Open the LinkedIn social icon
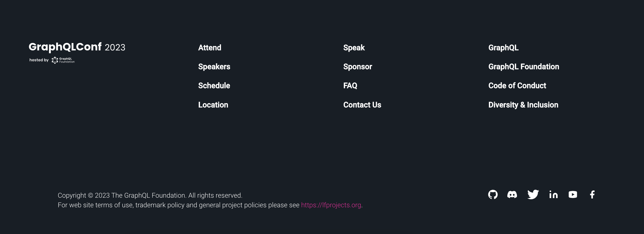This screenshot has width=644, height=234. (x=553, y=194)
